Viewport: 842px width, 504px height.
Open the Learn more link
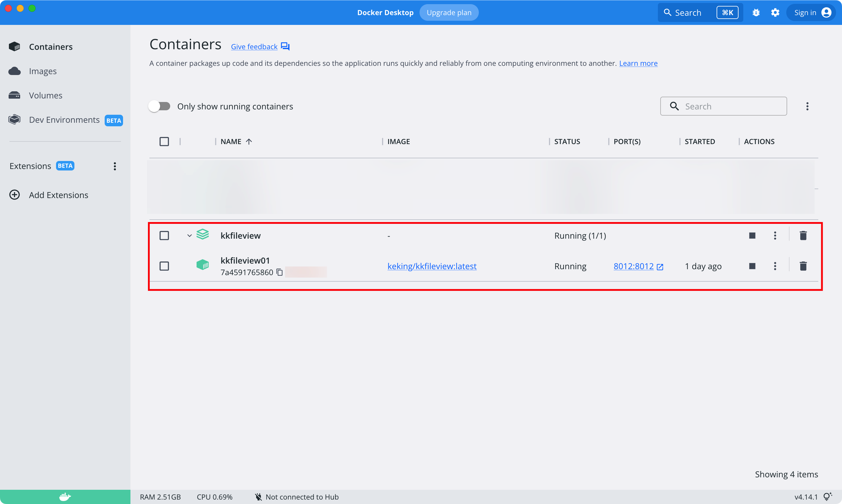(x=638, y=63)
